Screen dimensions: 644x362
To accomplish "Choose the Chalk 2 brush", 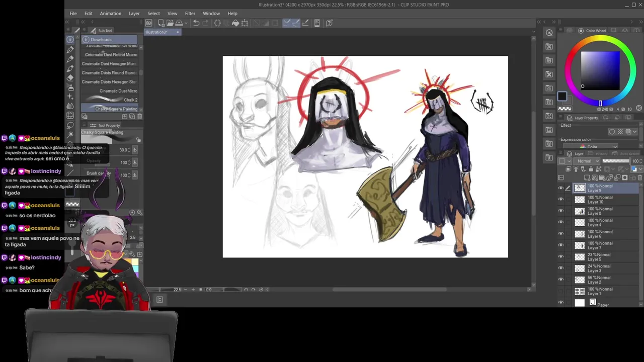I will click(x=110, y=100).
